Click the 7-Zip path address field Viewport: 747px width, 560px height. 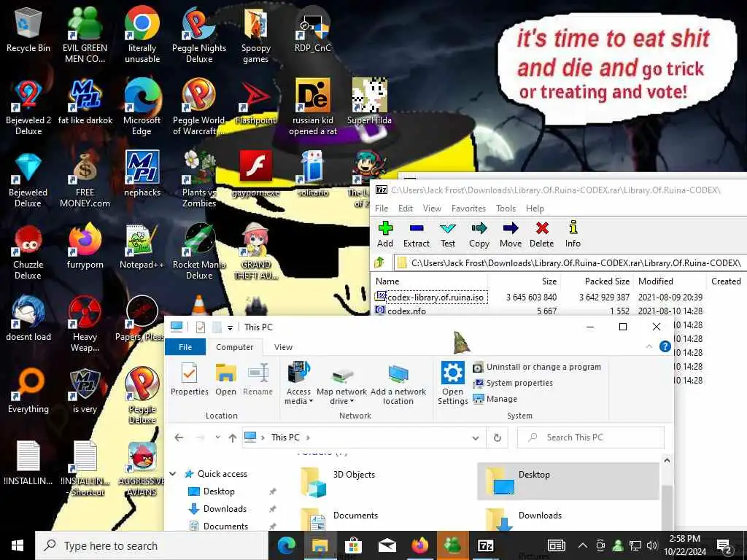(x=570, y=262)
